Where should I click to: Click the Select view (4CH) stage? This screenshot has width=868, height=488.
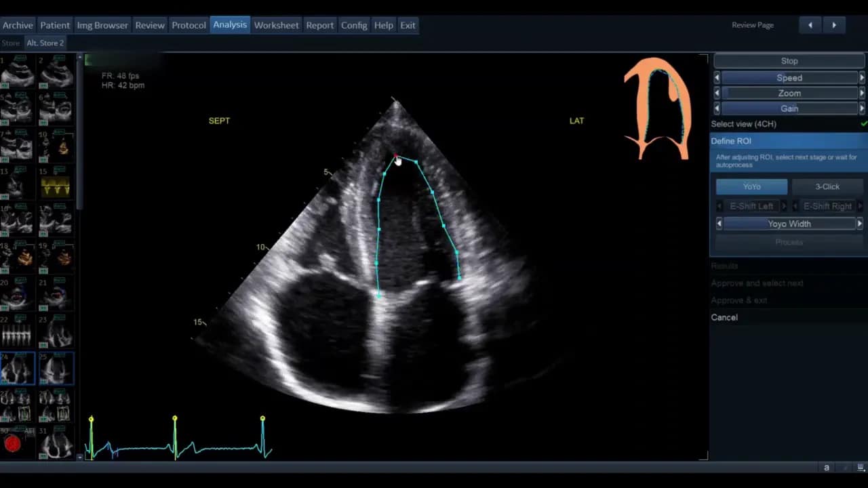click(743, 124)
